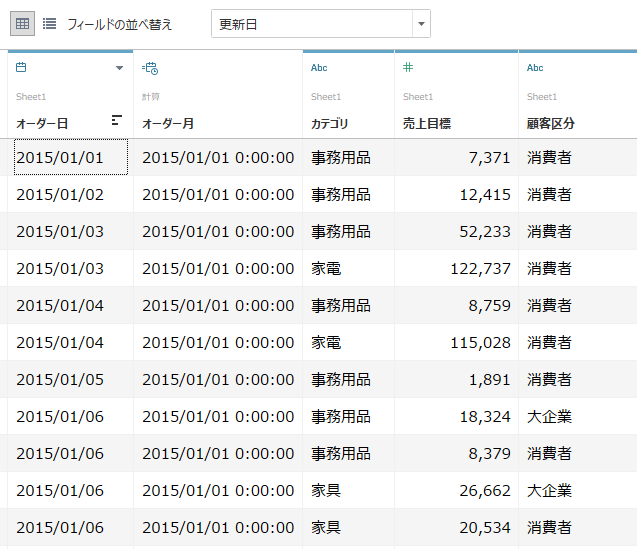Select the 売上目標 cell 1,891
The image size is (637, 549).
pyautogui.click(x=456, y=379)
